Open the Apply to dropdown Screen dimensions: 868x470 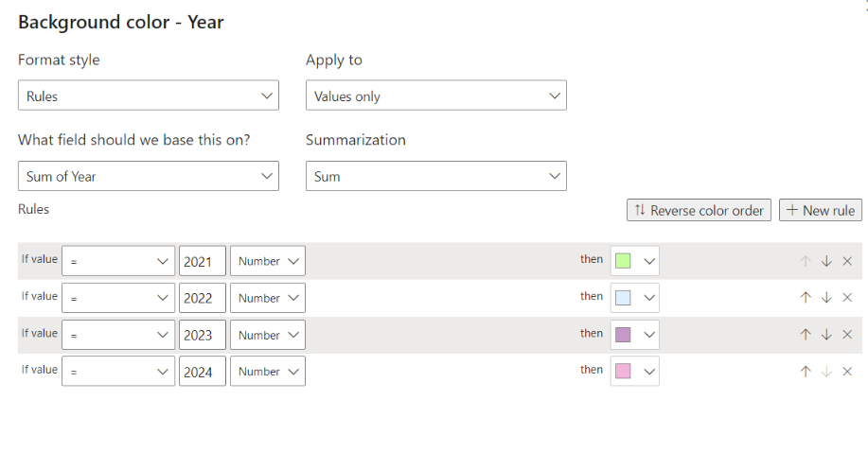point(436,96)
